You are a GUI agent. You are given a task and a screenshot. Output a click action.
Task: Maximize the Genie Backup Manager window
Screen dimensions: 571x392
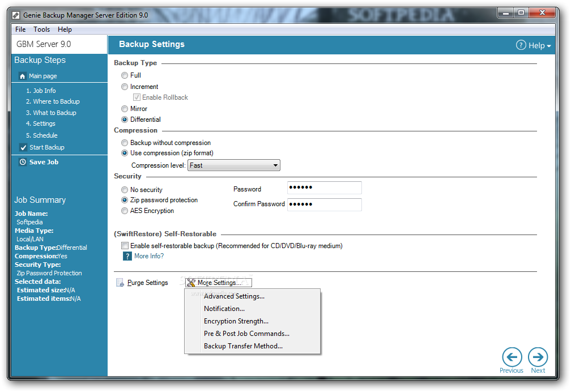[521, 13]
